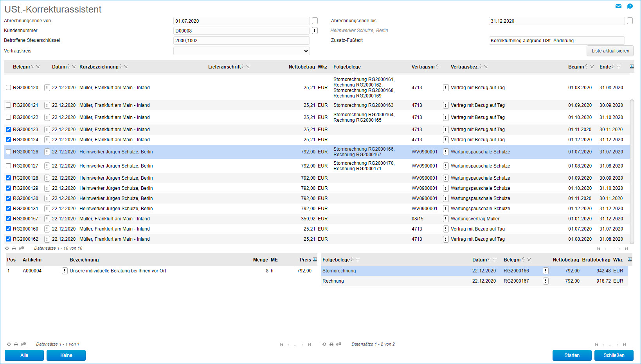Print the main list (16 Datensätze)
This screenshot has height=364, width=641.
tap(14, 249)
